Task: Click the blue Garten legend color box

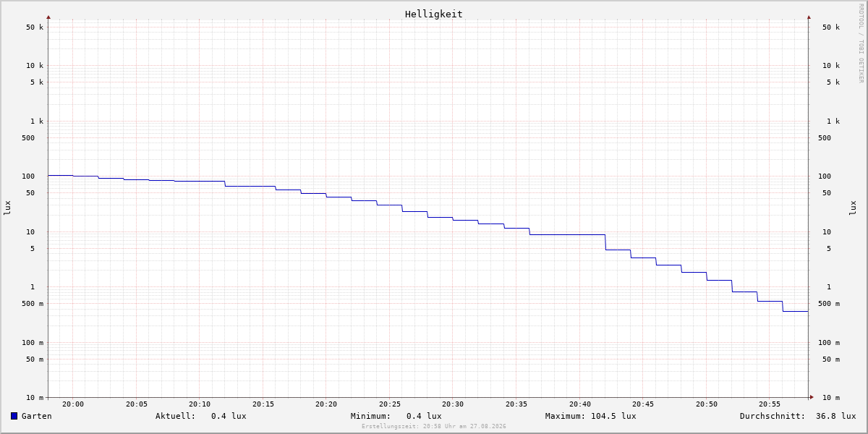Action: (14, 416)
